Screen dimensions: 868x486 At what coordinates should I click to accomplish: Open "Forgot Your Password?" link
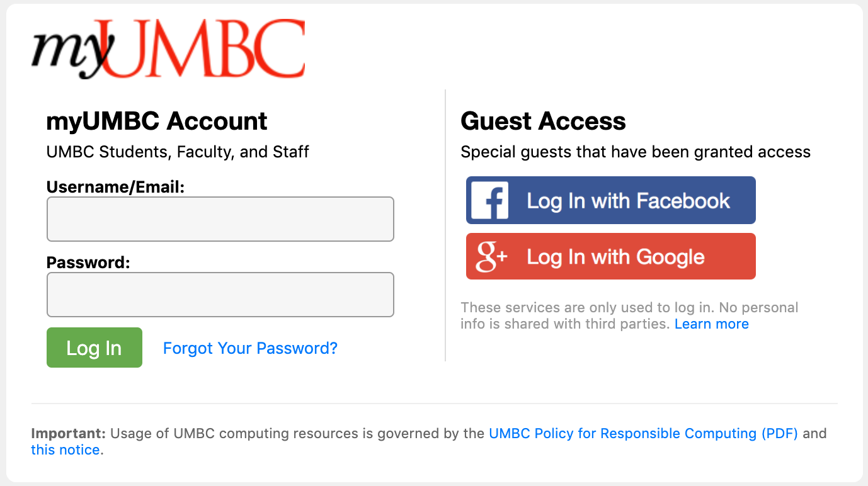(x=250, y=348)
